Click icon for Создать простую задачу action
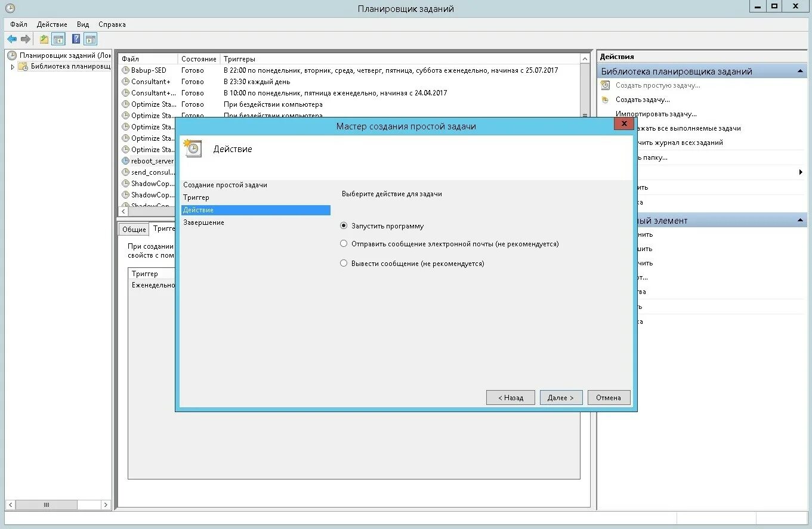This screenshot has width=812, height=529. tap(606, 85)
